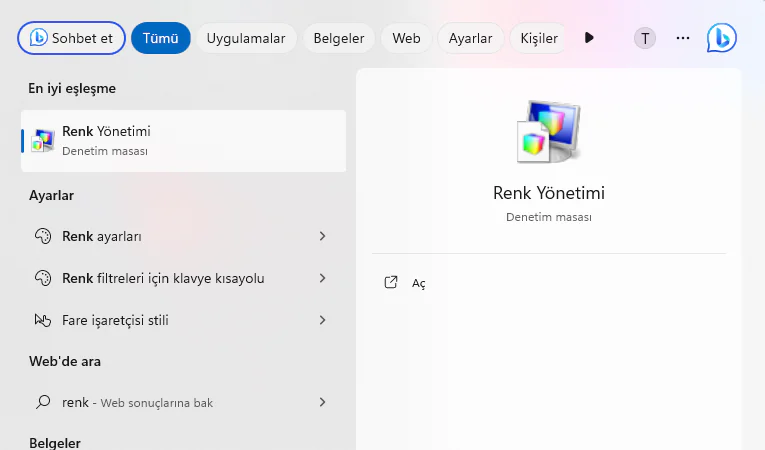Open Bing chat with Sohbet et button
The image size is (765, 450).
[71, 38]
